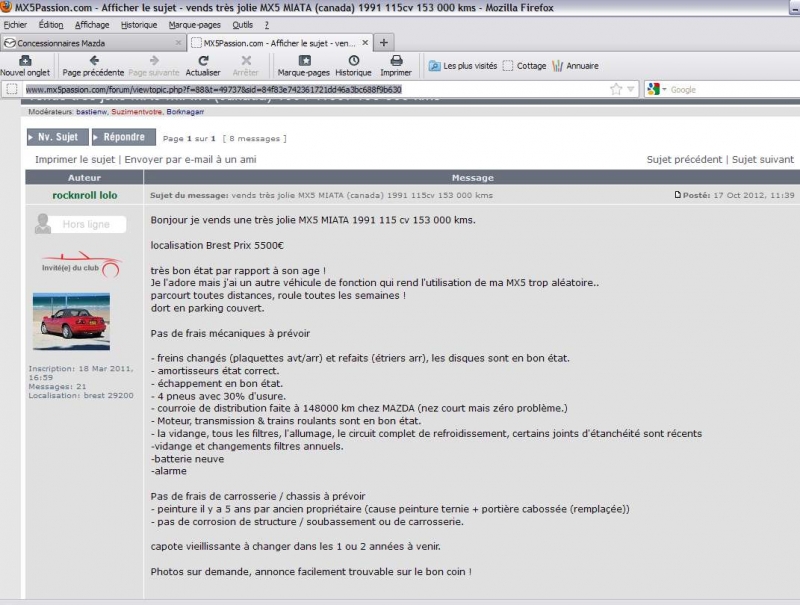Open the Cottage bookmark
The image size is (800, 605).
pos(524,66)
